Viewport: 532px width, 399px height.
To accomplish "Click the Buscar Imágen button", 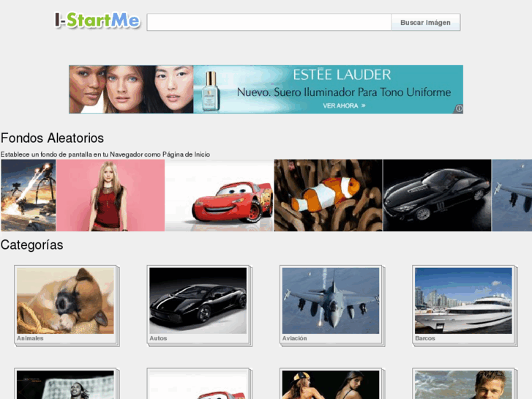I will pos(425,23).
